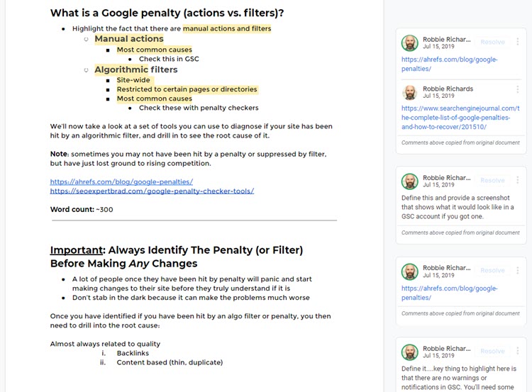
Task: Click avatar on "Define it....key thing" comment
Action: point(410,352)
